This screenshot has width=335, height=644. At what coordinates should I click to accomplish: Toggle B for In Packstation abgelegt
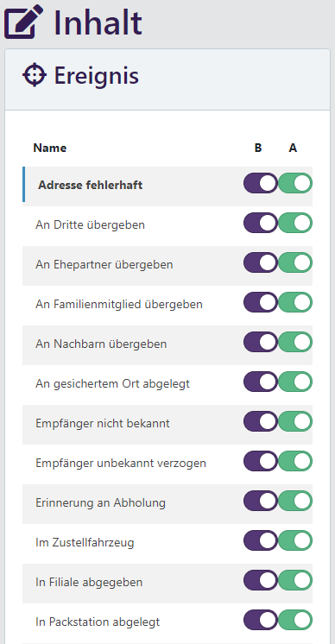coord(261,620)
